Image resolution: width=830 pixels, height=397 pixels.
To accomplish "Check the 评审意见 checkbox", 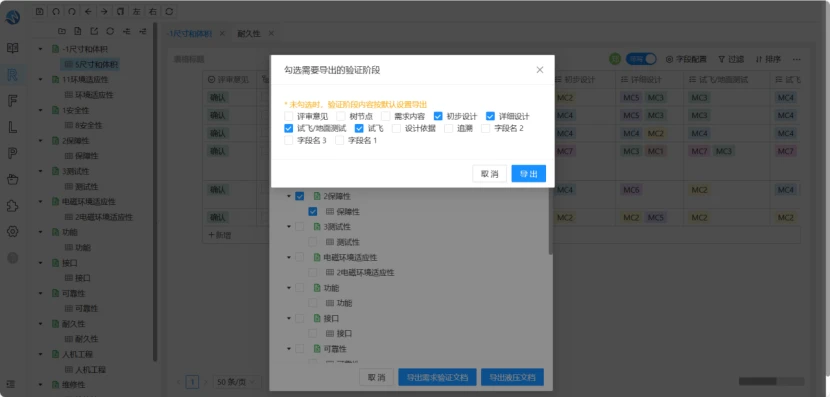I will pos(288,116).
